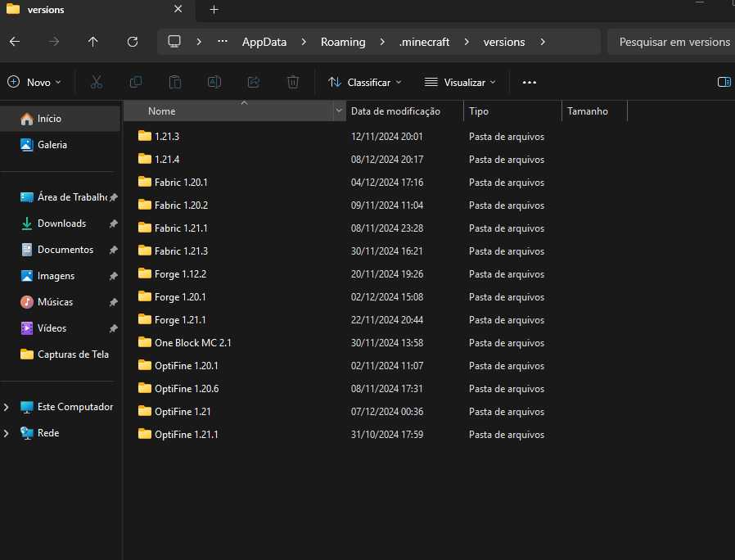
Task: Select the Fabric 1.21.3 folder
Action: [x=173, y=251]
